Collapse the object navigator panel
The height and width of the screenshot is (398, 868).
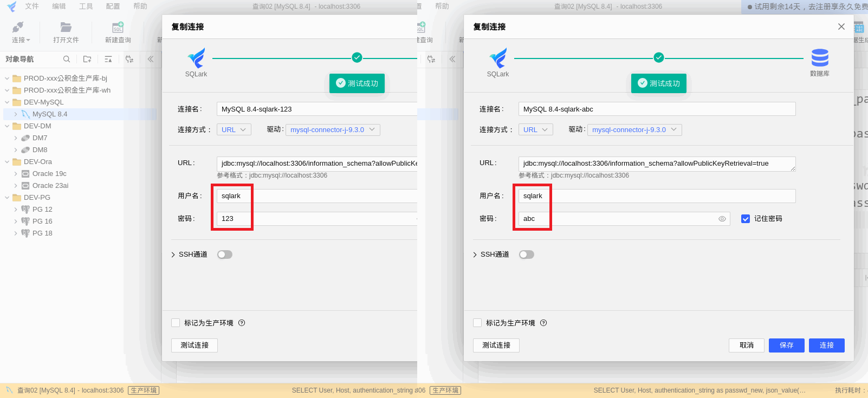[x=151, y=59]
